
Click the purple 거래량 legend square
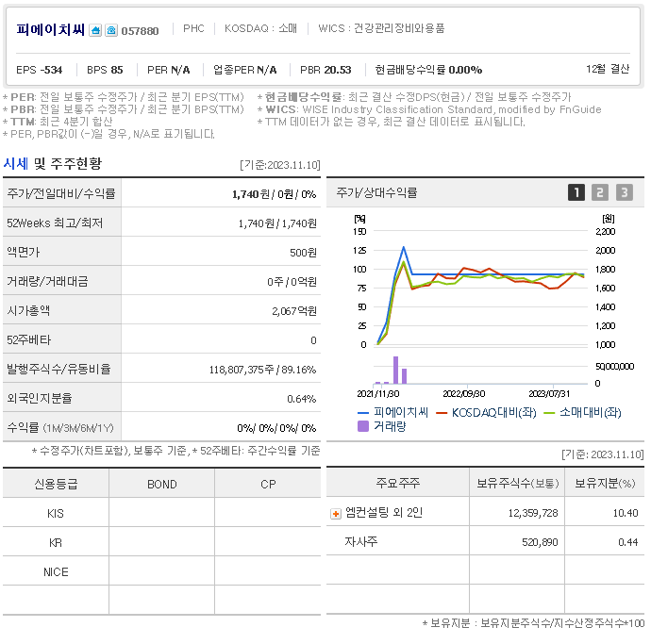(x=363, y=426)
